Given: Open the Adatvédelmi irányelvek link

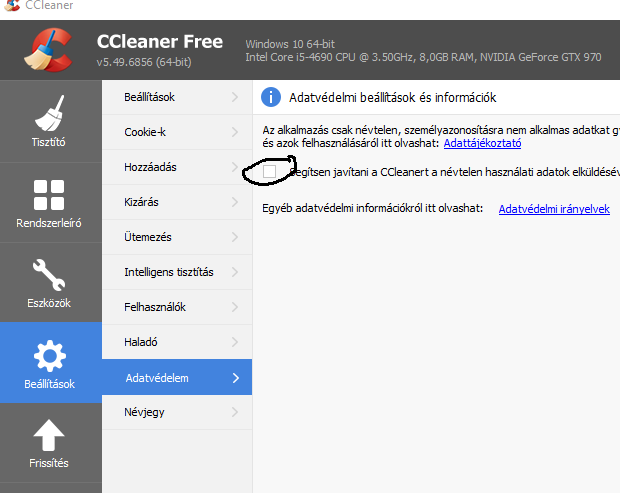Looking at the screenshot, I should coord(554,209).
